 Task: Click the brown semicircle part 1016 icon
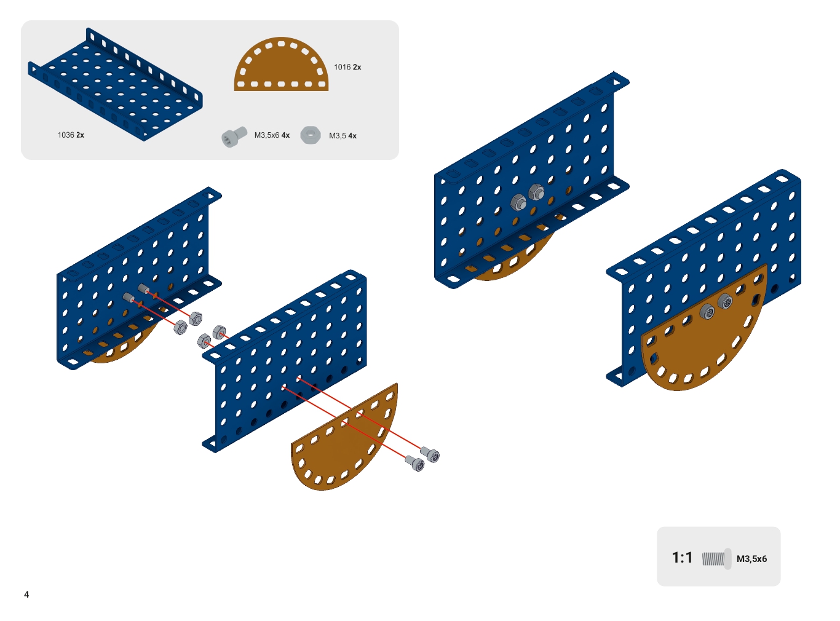[281, 64]
